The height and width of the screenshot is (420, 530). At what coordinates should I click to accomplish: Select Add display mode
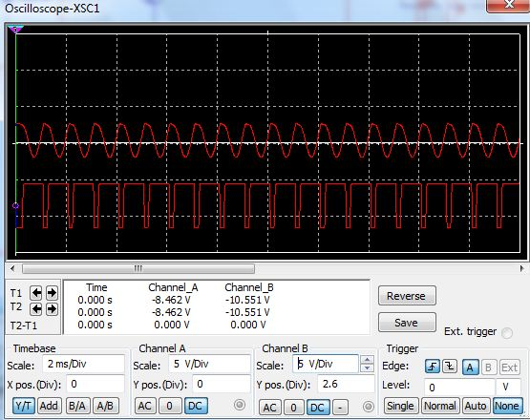49,406
